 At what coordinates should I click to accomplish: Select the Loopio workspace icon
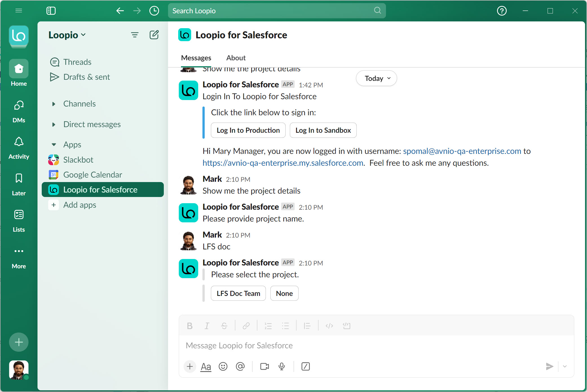click(x=19, y=36)
